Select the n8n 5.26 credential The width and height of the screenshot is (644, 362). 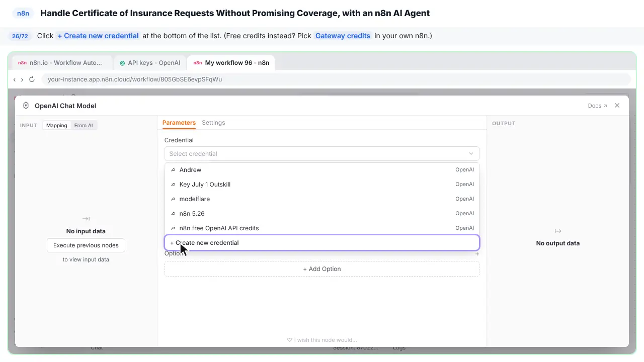click(322, 214)
